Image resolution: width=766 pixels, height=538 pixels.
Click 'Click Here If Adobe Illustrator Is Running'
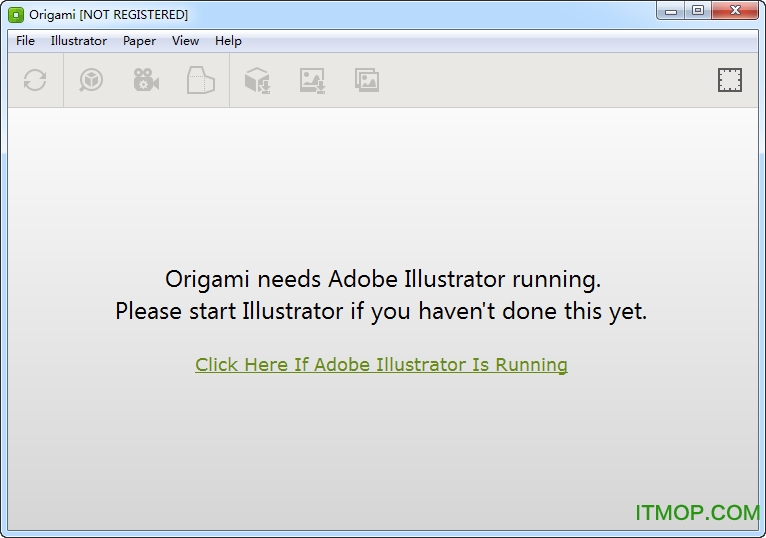tap(381, 365)
